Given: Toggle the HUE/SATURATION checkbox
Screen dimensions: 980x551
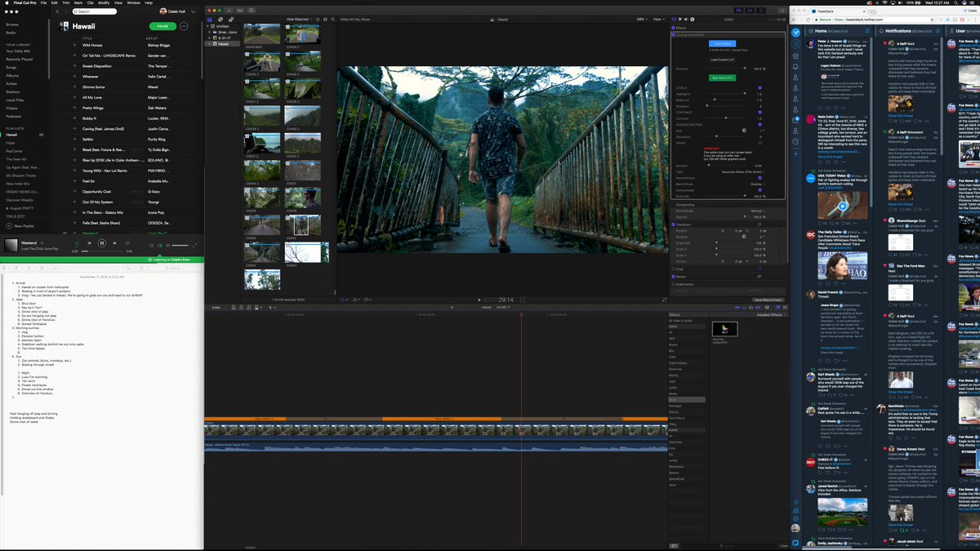Looking at the screenshot, I should (759, 124).
